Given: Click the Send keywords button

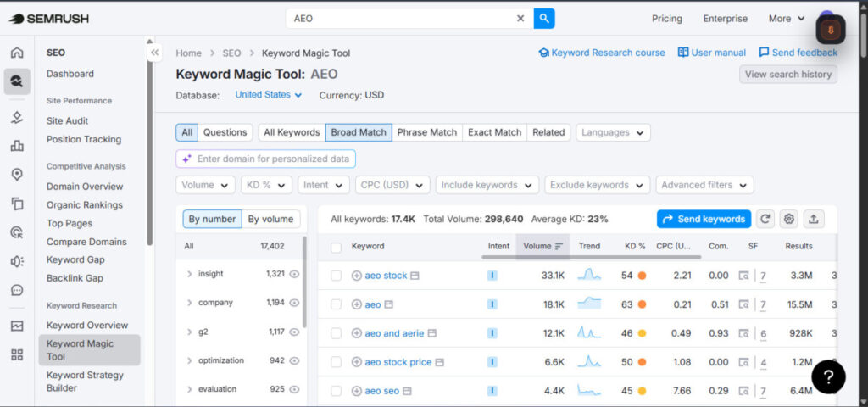Looking at the screenshot, I should tap(704, 219).
